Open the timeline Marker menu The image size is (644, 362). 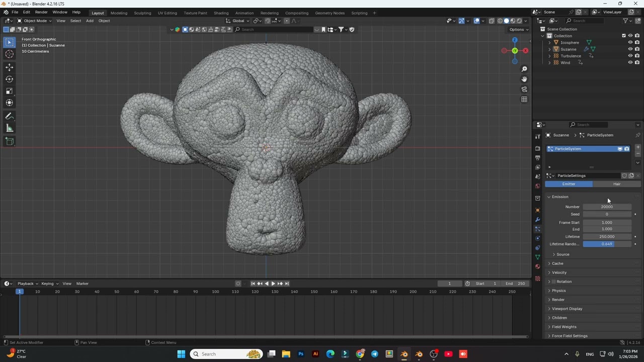(82, 284)
